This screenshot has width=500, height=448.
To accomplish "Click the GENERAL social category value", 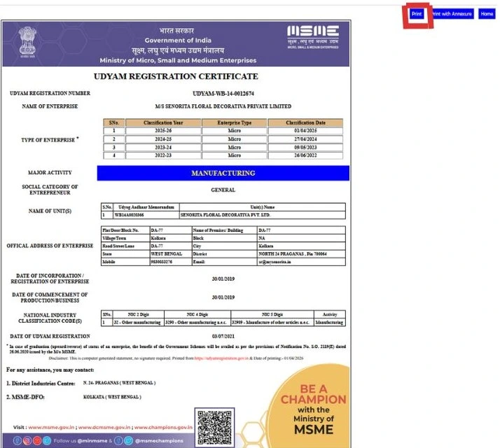I will click(223, 190).
